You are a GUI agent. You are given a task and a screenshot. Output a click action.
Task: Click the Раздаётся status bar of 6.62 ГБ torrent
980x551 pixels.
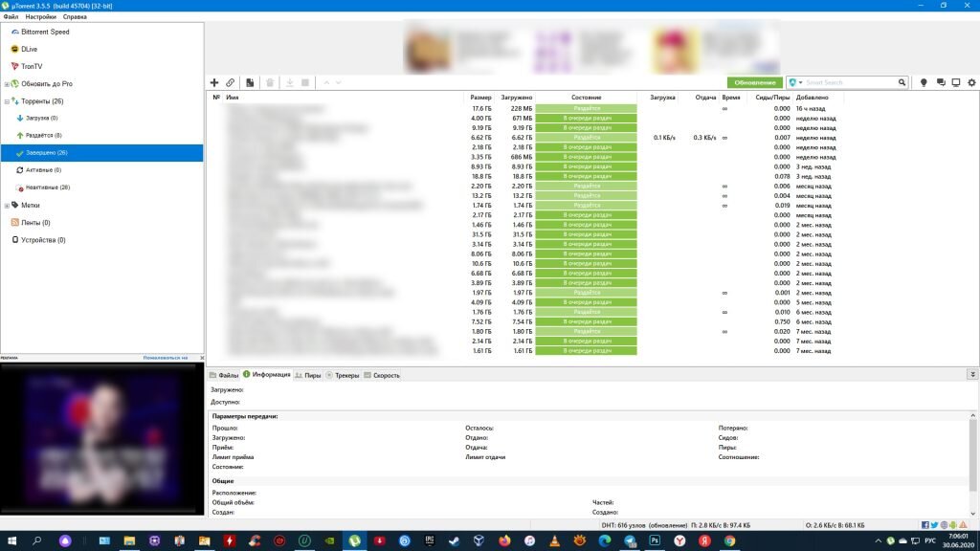pos(587,138)
